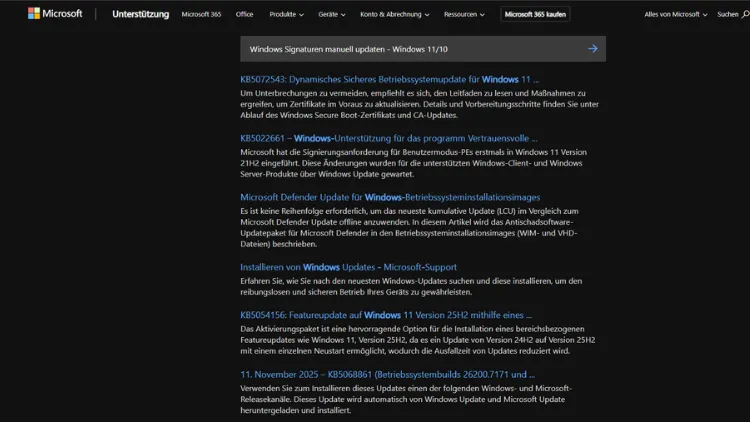Submit search with the arrow icon
Viewport: 750px width, 422px height.
593,49
